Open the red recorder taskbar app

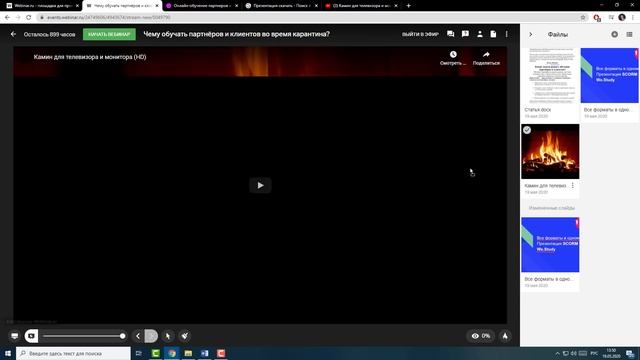[221, 353]
